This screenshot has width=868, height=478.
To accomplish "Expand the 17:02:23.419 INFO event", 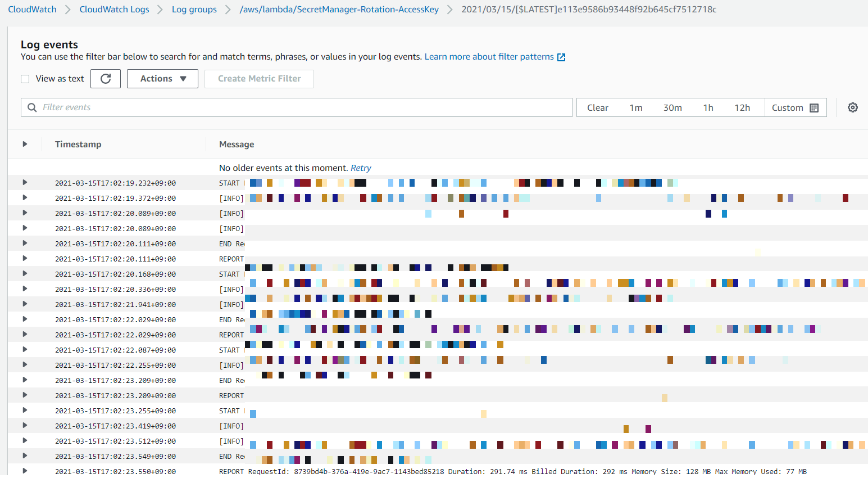I will click(25, 425).
